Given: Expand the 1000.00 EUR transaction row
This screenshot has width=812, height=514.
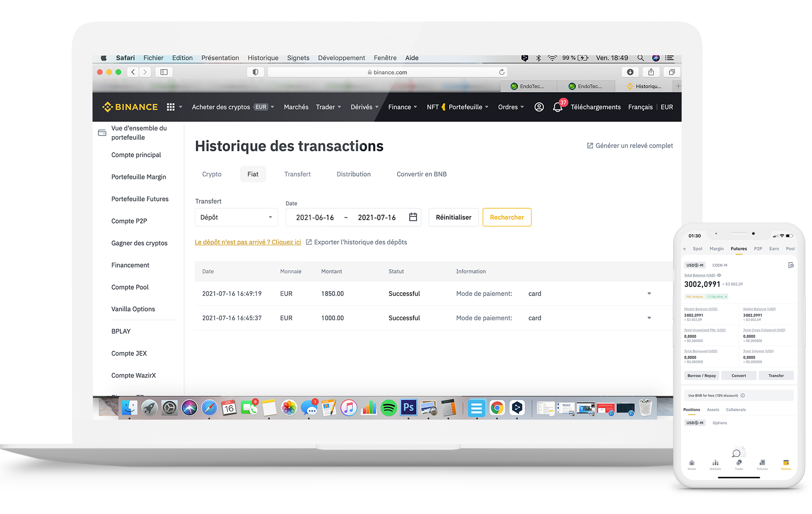Looking at the screenshot, I should 649,318.
